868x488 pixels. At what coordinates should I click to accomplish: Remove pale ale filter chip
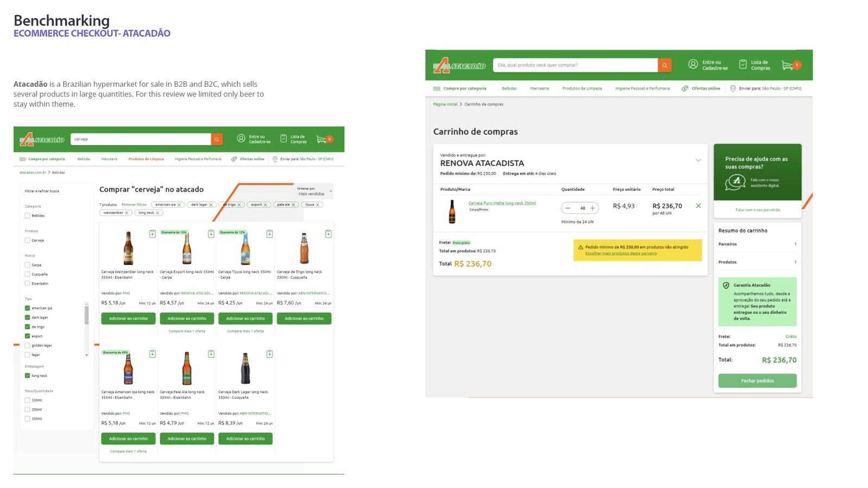(x=293, y=205)
